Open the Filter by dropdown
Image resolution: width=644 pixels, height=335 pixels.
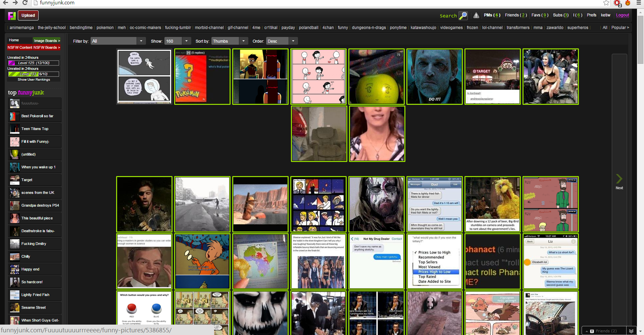click(x=118, y=41)
